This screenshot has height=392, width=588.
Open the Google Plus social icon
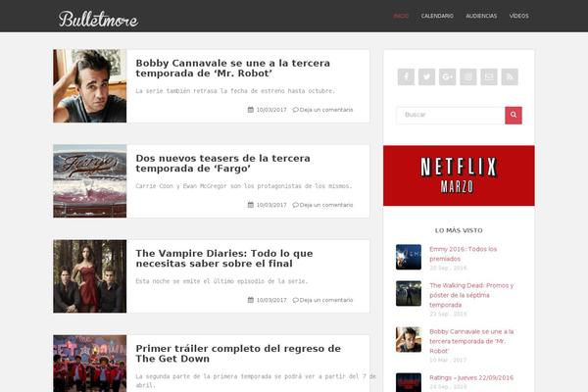point(448,76)
